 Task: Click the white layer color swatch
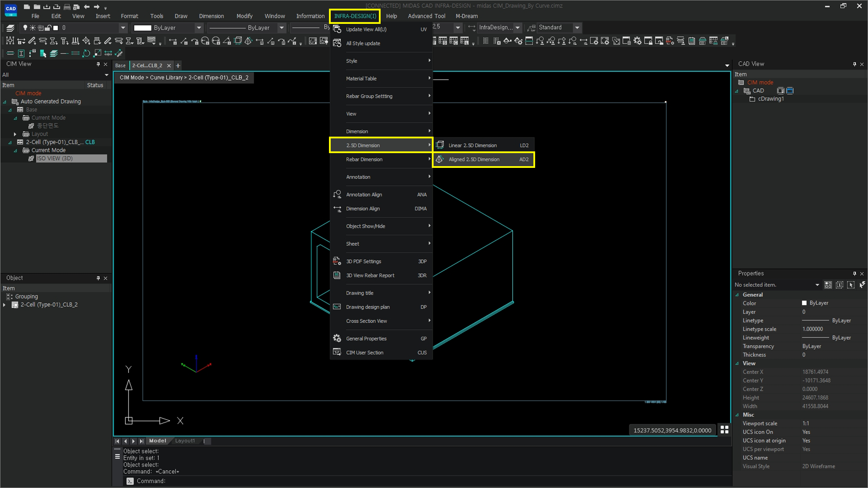pyautogui.click(x=56, y=28)
